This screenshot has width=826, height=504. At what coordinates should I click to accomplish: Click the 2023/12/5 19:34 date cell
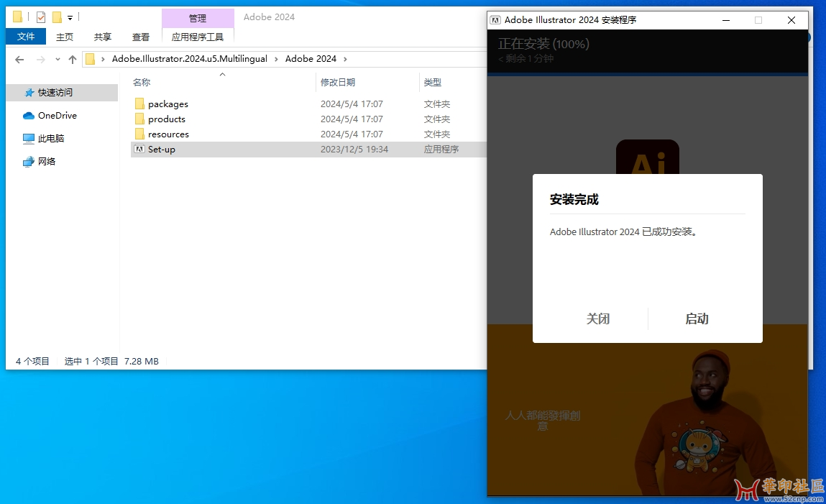point(354,149)
